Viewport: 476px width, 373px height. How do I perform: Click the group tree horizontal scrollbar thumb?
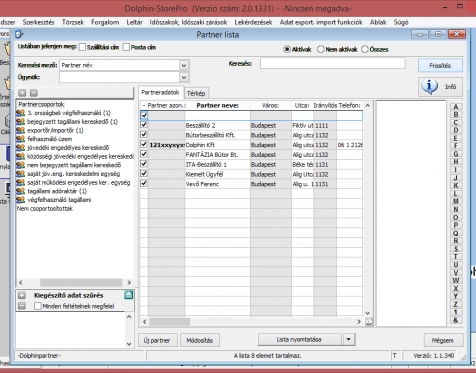[81, 283]
